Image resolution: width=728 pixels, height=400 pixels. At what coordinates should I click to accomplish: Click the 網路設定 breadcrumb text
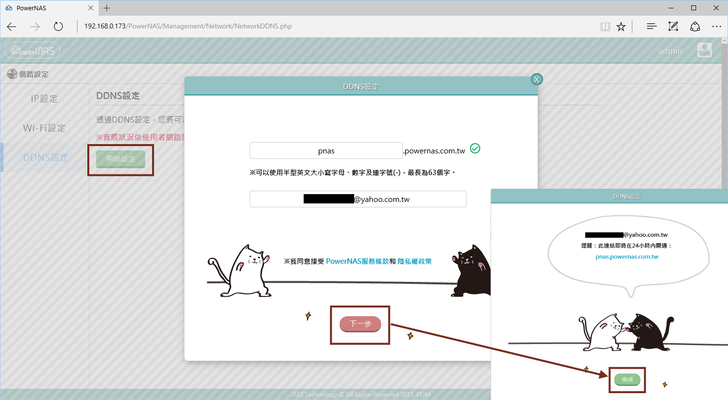pos(33,74)
